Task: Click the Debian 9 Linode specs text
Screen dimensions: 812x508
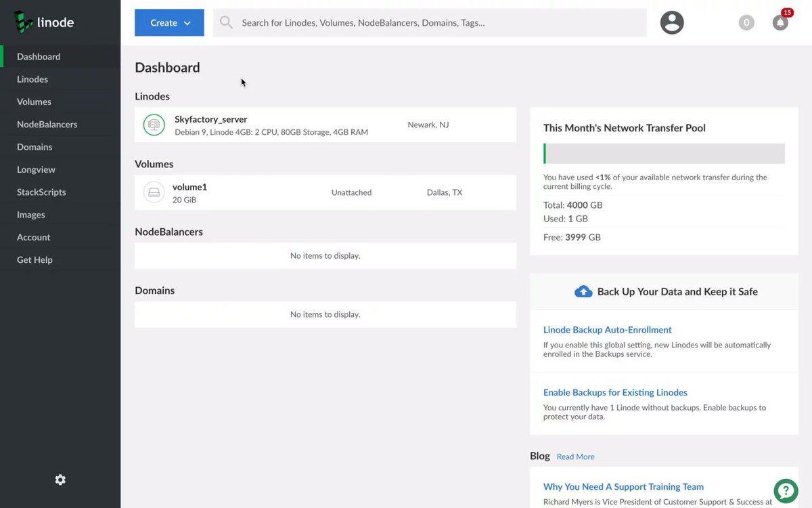Action: click(x=271, y=132)
